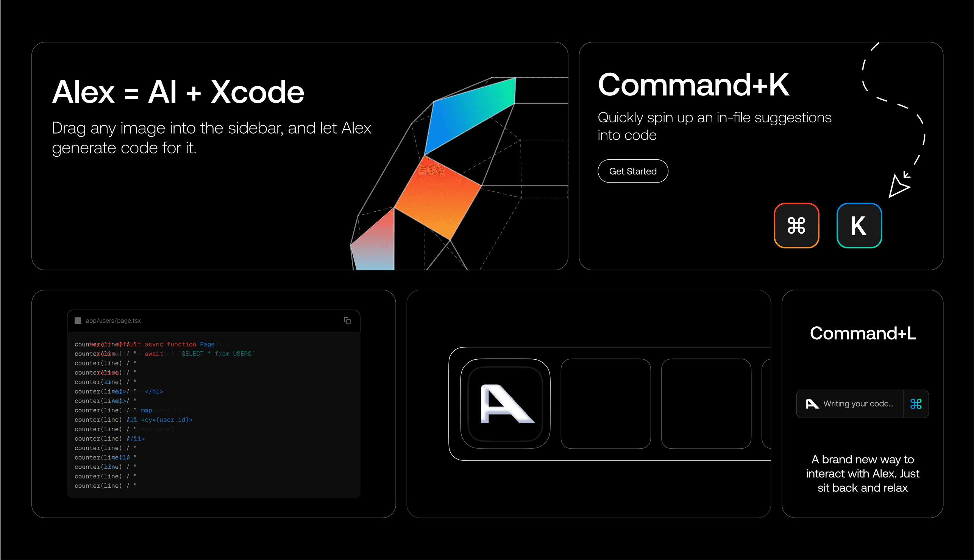974x560 pixels.
Task: Click the Alex = AI + Xcode headline
Action: pos(178,92)
